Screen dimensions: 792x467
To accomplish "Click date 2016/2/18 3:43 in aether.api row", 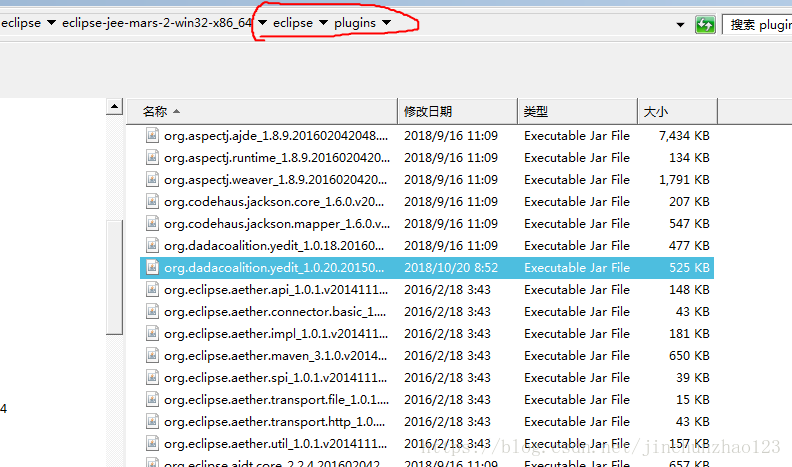I will (x=448, y=290).
